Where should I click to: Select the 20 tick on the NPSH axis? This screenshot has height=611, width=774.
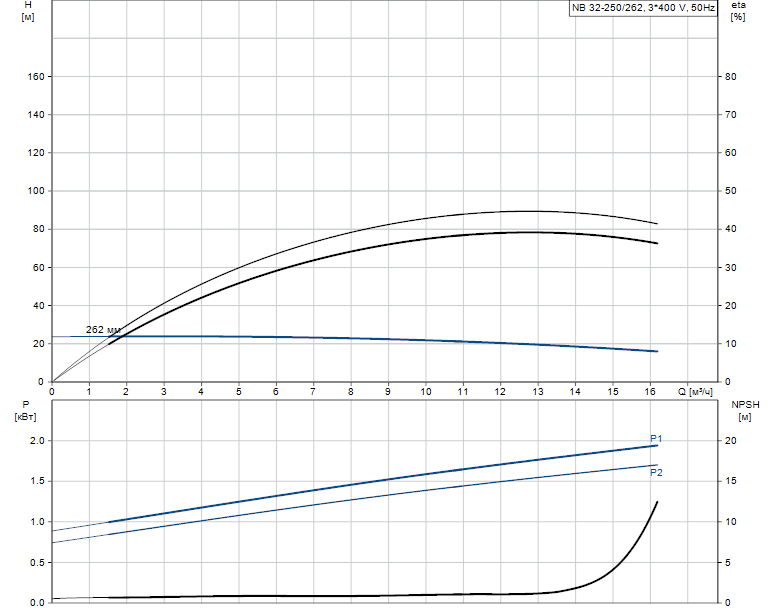pyautogui.click(x=730, y=441)
